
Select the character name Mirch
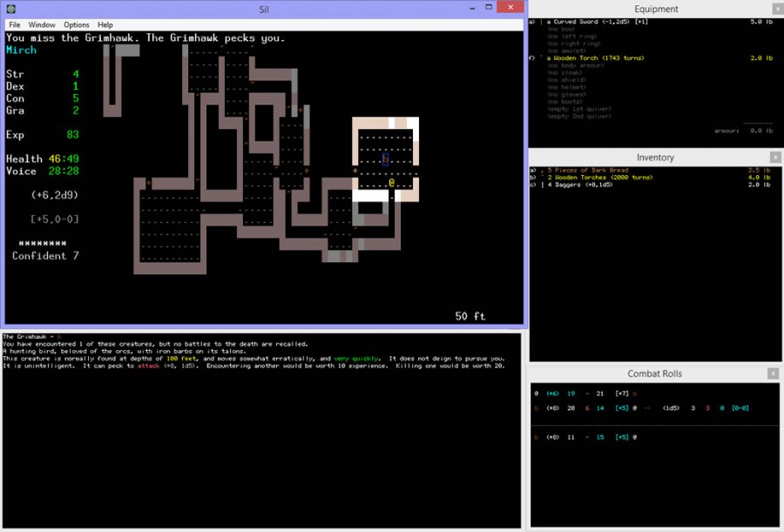[x=21, y=50]
